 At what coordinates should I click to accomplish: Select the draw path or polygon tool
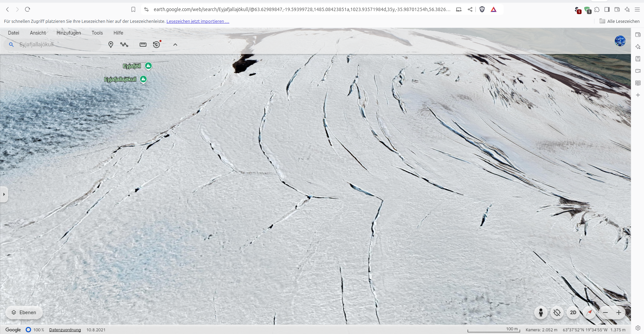[x=124, y=45]
